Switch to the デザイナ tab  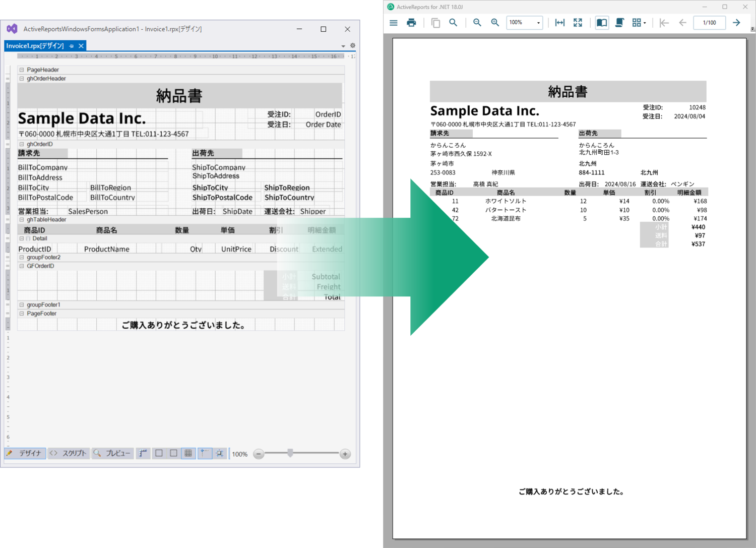click(x=25, y=453)
